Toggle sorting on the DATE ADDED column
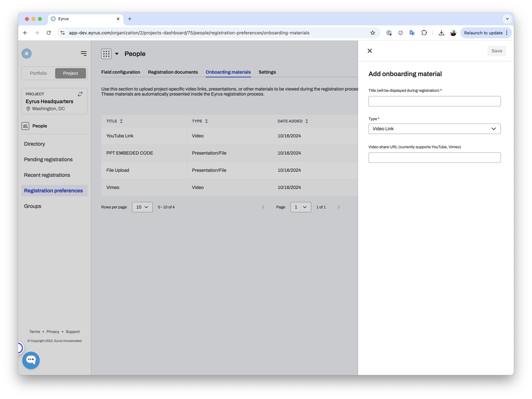Image resolution: width=532 pixels, height=399 pixels. point(307,121)
